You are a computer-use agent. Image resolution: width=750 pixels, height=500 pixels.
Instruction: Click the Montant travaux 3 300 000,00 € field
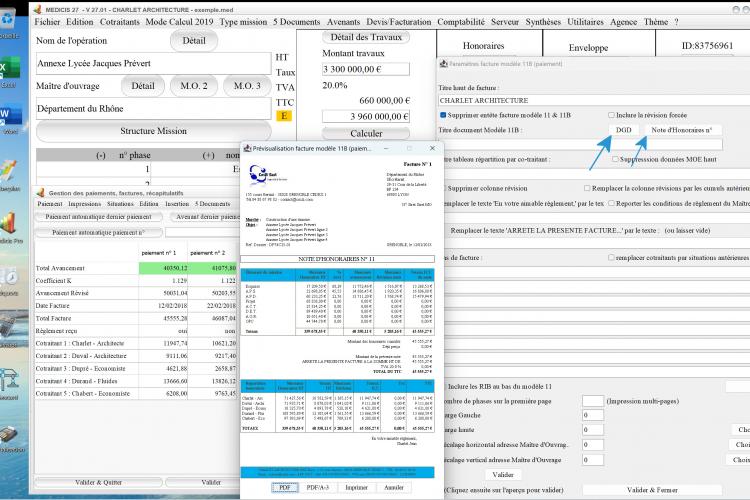coord(366,69)
